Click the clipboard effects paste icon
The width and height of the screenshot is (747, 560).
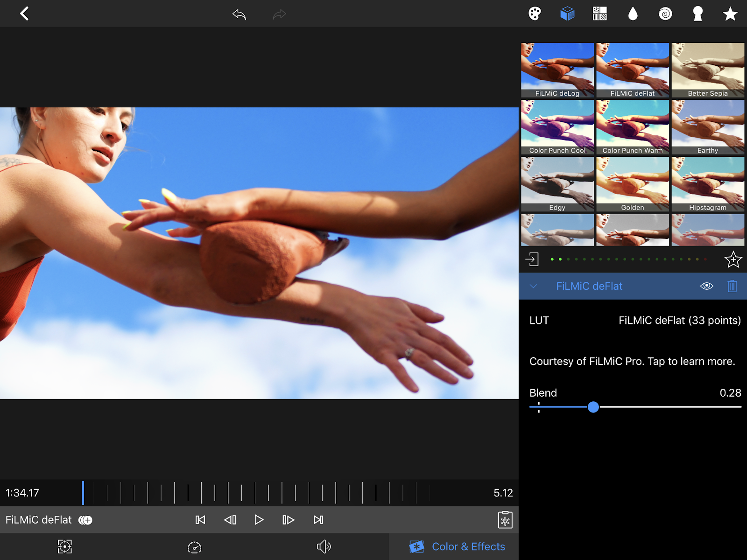click(505, 520)
